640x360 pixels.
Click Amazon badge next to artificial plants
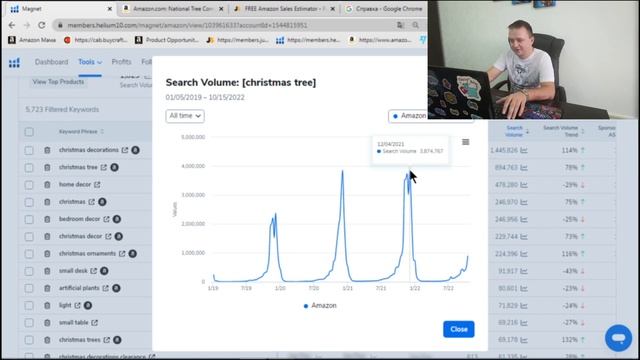click(x=116, y=288)
